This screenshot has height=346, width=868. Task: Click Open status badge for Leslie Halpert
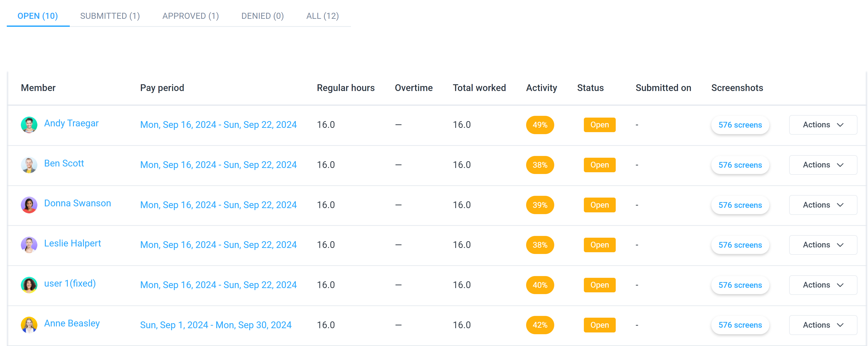[599, 245]
